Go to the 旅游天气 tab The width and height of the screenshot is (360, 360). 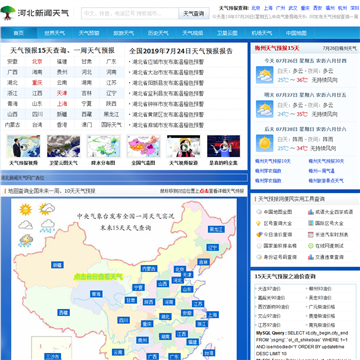tap(124, 33)
